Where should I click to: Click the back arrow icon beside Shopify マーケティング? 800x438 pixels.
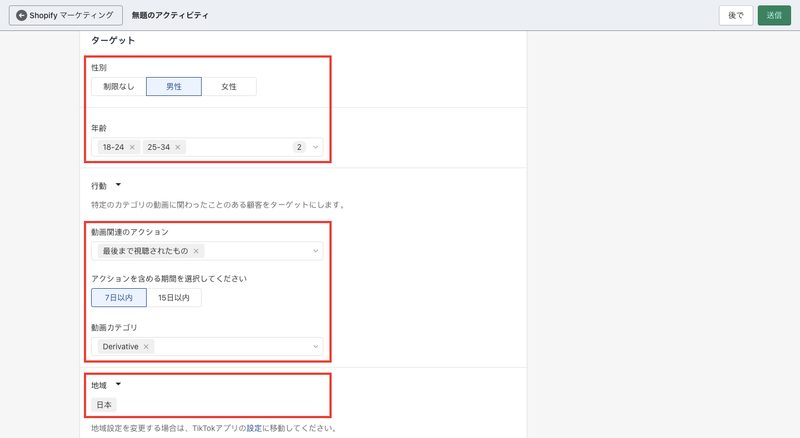(21, 15)
